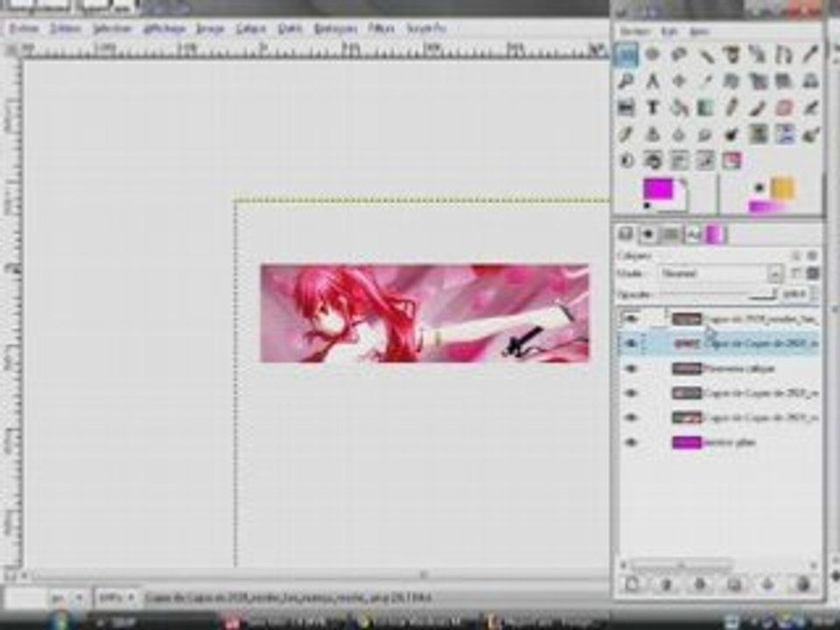Screen dimensions: 840x630
Task: Select the Rotate tool
Action: click(731, 80)
